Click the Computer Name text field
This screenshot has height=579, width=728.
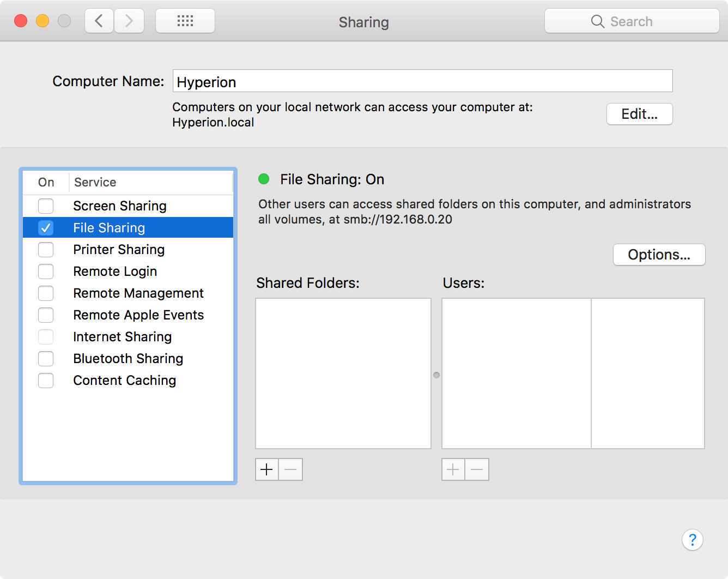click(422, 81)
